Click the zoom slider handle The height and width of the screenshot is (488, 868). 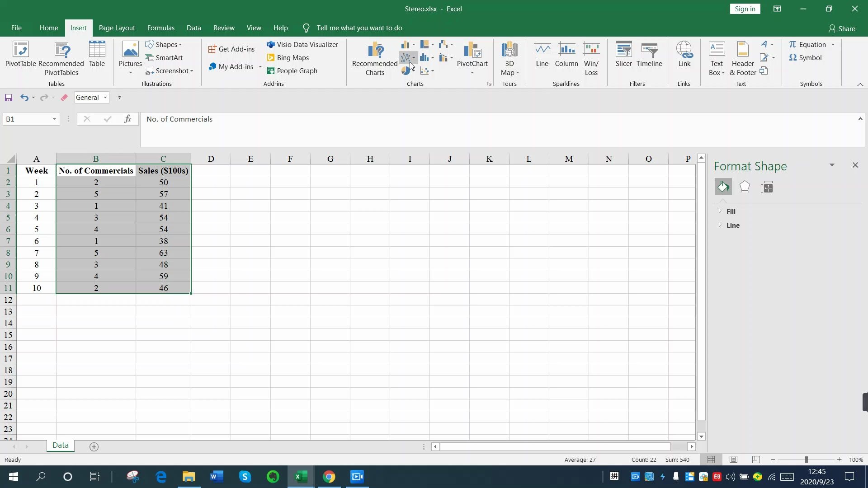[806, 460]
